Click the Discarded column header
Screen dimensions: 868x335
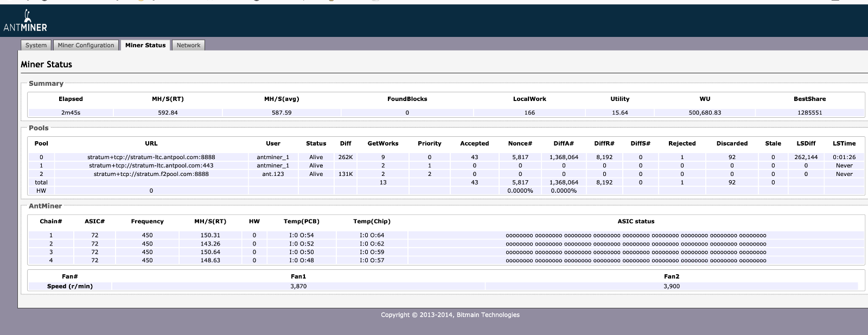tap(732, 143)
